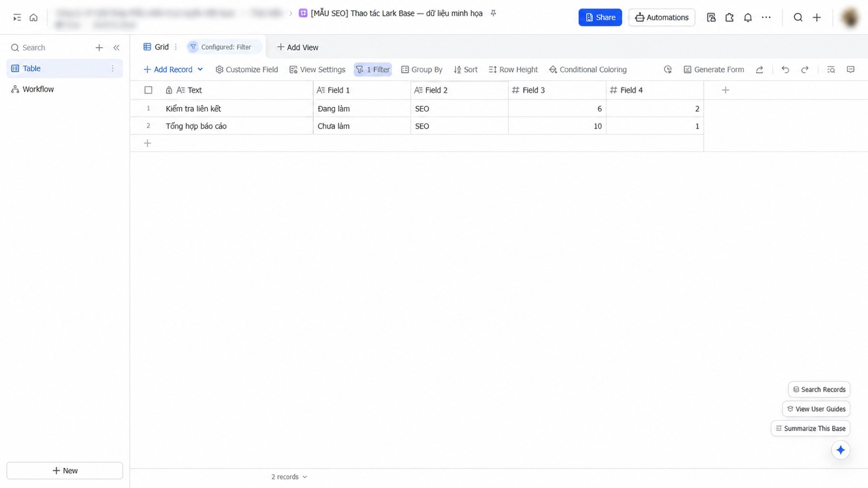The image size is (868, 488).
Task: Open Table item options dots
Action: [x=113, y=68]
